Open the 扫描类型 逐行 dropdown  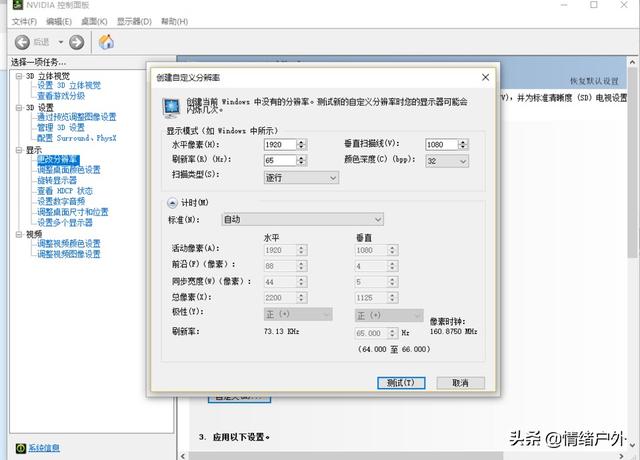click(x=301, y=178)
